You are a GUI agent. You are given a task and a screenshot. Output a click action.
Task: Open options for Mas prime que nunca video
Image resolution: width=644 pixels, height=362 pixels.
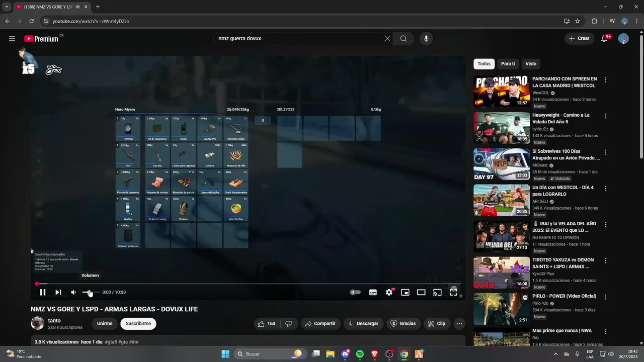606,332
